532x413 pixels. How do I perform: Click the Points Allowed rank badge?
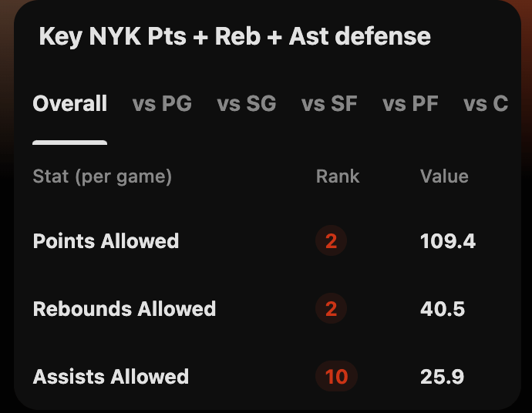click(x=332, y=241)
